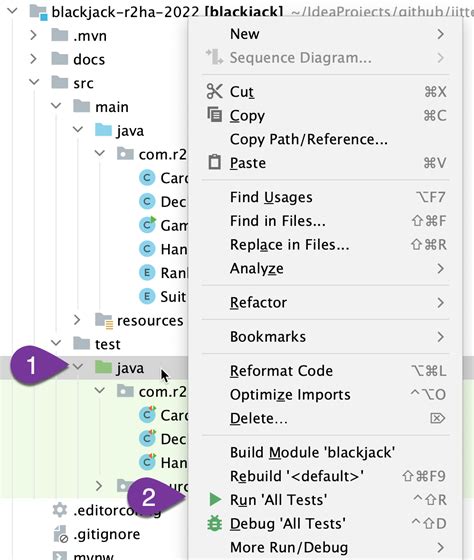Click the .editorconfig gear file icon
This screenshot has height=560, width=474.
tap(60, 510)
